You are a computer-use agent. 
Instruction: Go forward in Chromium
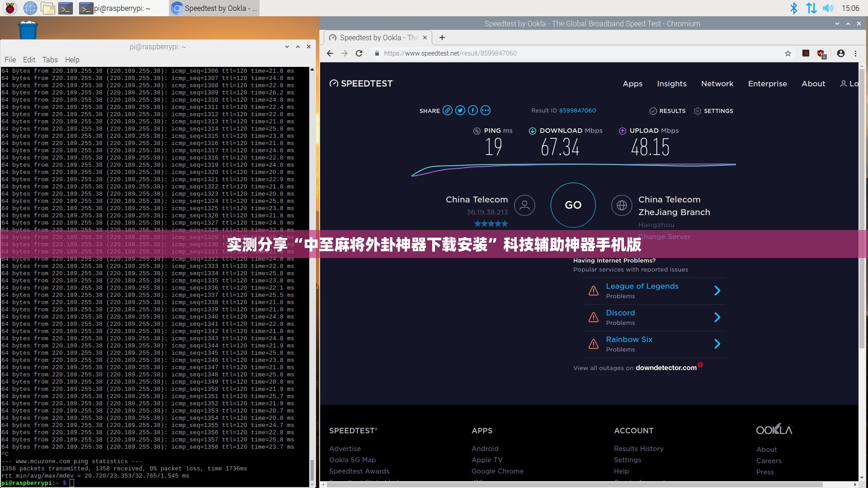point(344,53)
